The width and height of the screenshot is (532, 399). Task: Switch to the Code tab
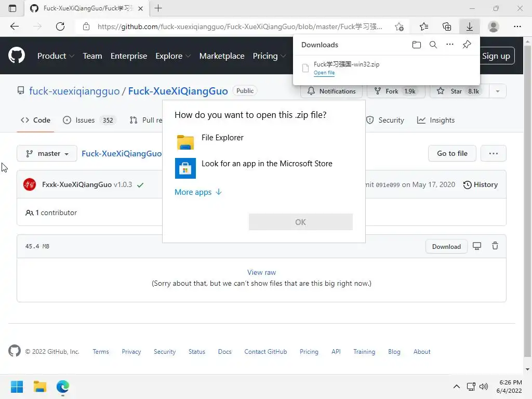coord(35,120)
